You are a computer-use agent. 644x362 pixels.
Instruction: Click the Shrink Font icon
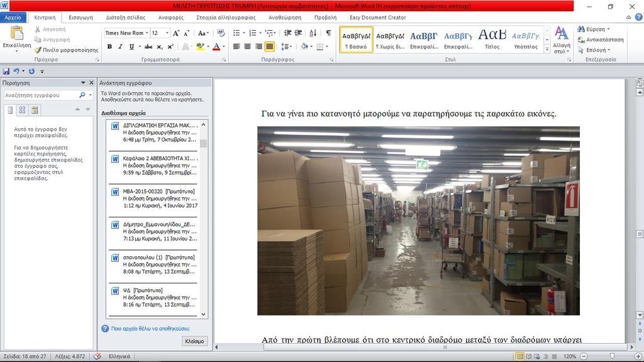pyautogui.click(x=186, y=33)
